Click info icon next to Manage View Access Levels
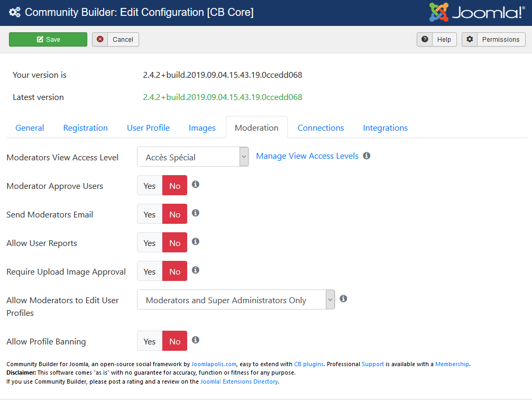The image size is (532, 400). (x=366, y=156)
